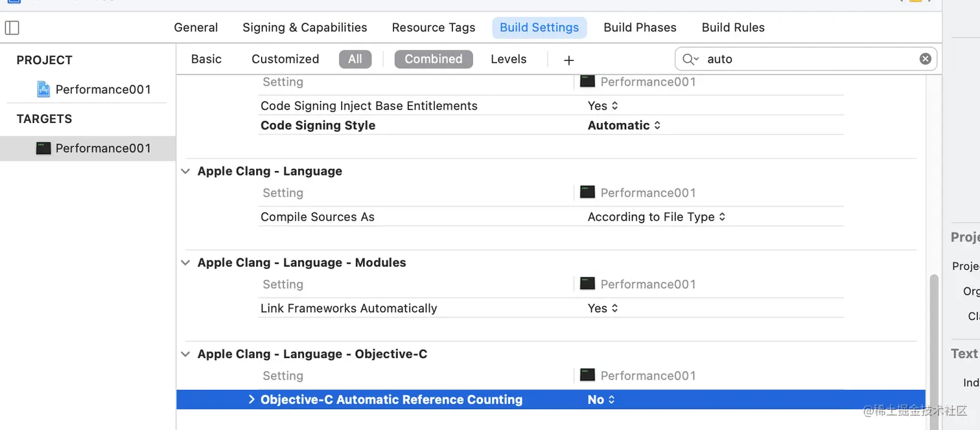Select the Build Settings tab

click(x=539, y=27)
